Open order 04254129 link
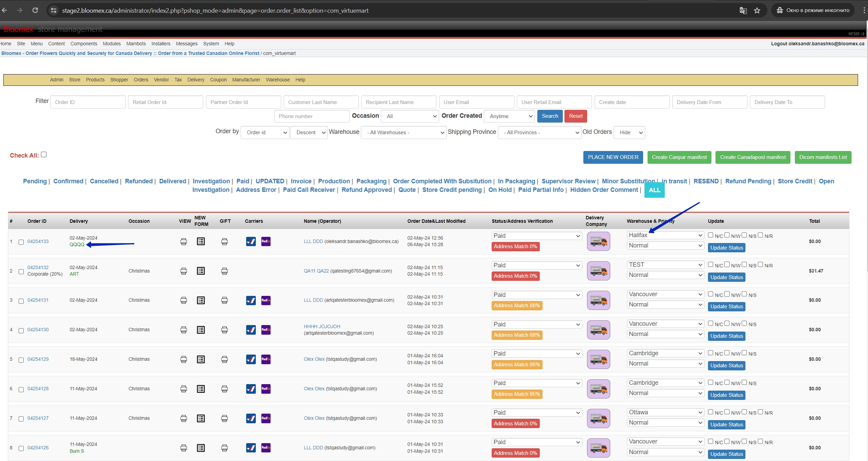Image resolution: width=868 pixels, height=461 pixels. click(x=38, y=359)
